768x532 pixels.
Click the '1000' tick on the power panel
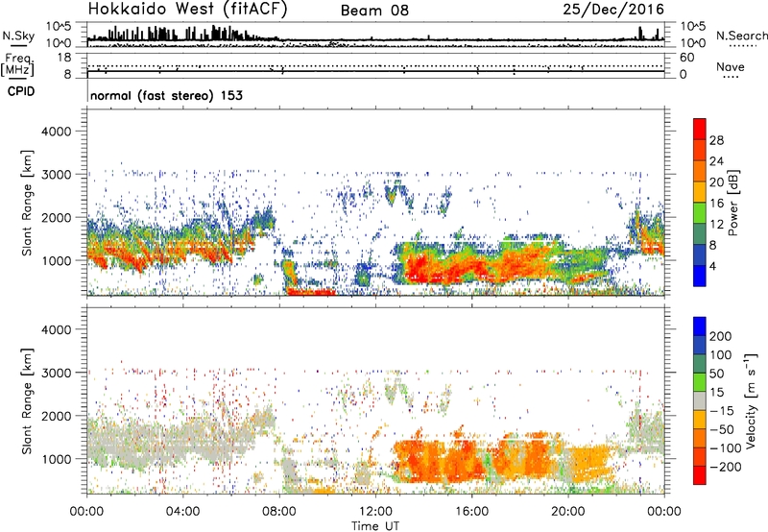57,260
